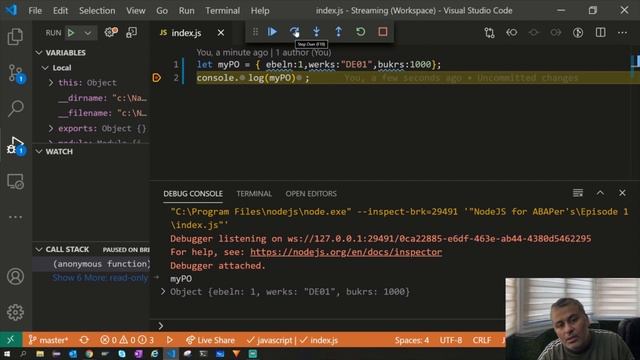640x360 pixels.
Task: Change indentation via Spaces: 4
Action: (x=412, y=340)
